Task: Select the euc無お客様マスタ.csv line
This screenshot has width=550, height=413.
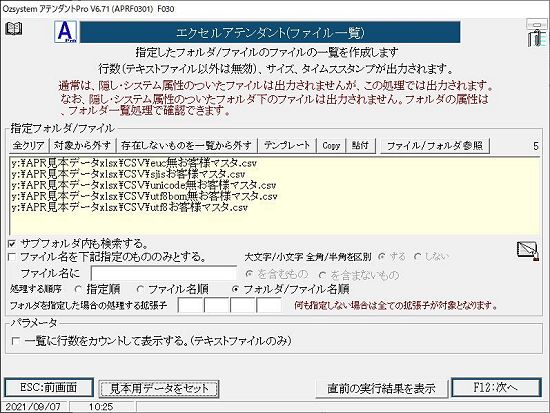Action: click(134, 163)
